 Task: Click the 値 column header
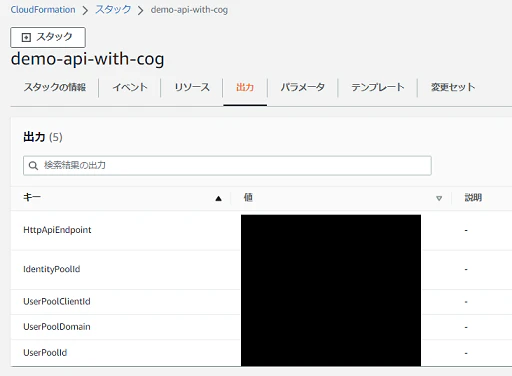tap(248, 197)
